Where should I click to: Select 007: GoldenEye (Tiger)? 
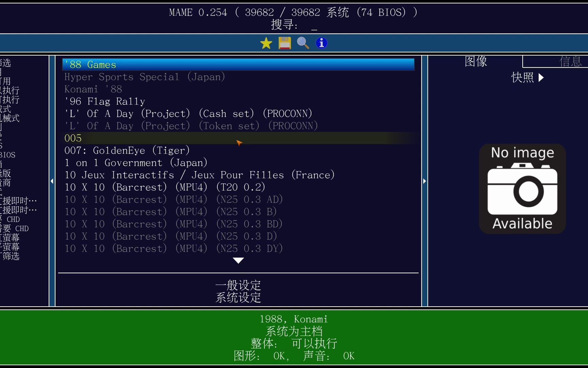[238, 150]
